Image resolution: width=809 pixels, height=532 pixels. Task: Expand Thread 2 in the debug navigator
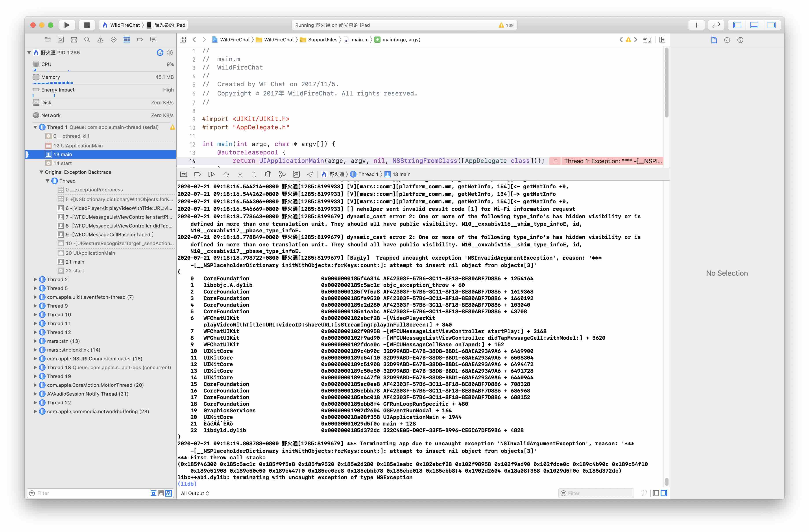coord(35,279)
